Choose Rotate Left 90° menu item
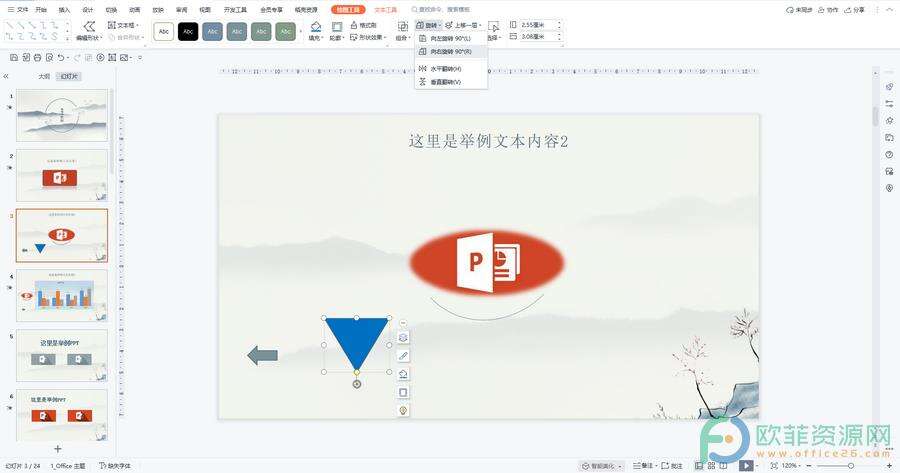 point(451,38)
